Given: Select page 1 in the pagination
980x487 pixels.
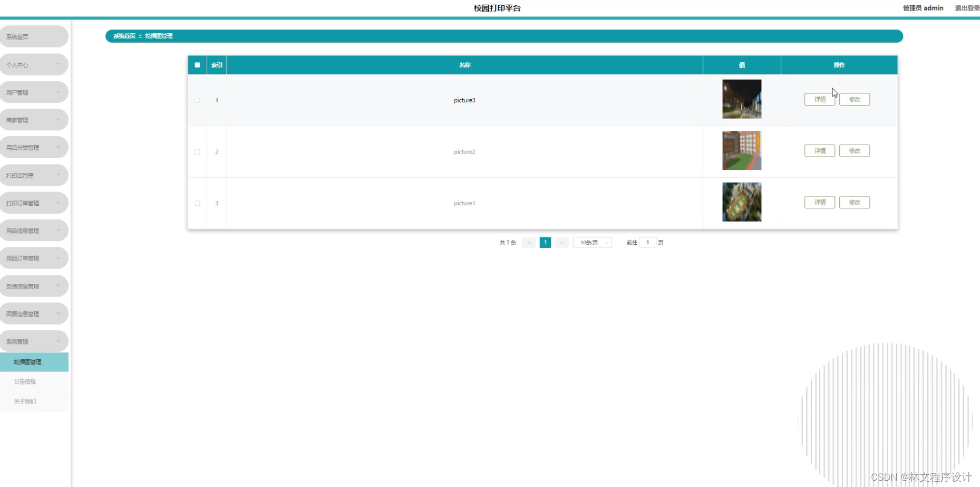Looking at the screenshot, I should click(x=545, y=243).
